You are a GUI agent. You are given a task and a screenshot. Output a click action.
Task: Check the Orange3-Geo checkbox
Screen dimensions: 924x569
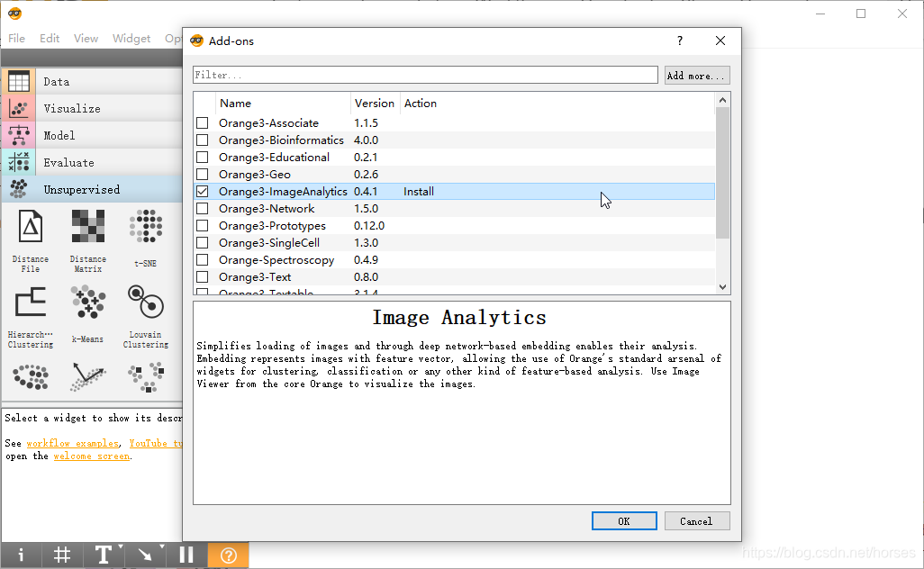pyautogui.click(x=202, y=175)
